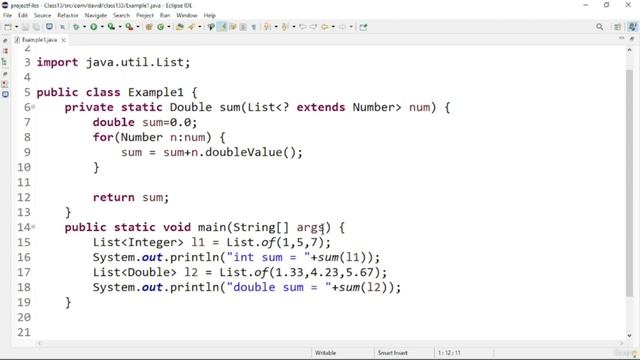Click the Previous Annotation icon
Screen dimensions: 640x360
coord(285,27)
